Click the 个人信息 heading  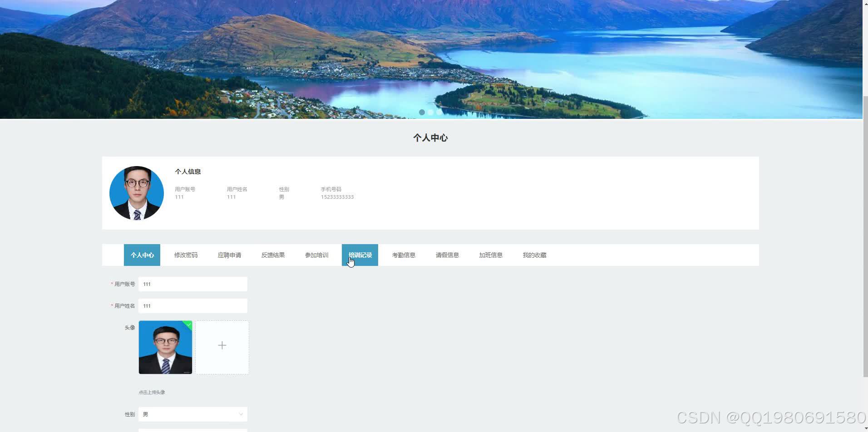[x=187, y=172]
